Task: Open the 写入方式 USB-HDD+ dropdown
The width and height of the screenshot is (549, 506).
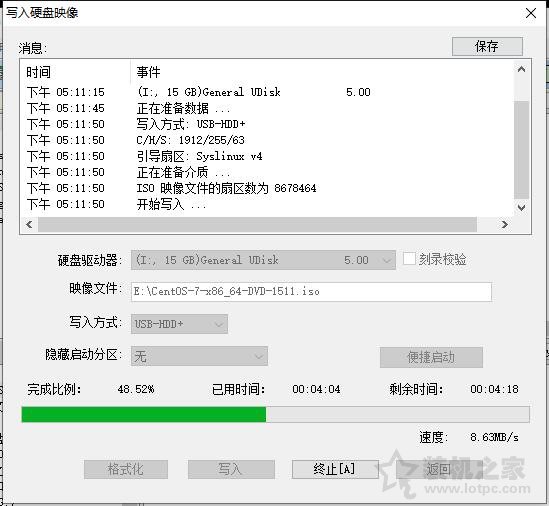Action: click(179, 324)
